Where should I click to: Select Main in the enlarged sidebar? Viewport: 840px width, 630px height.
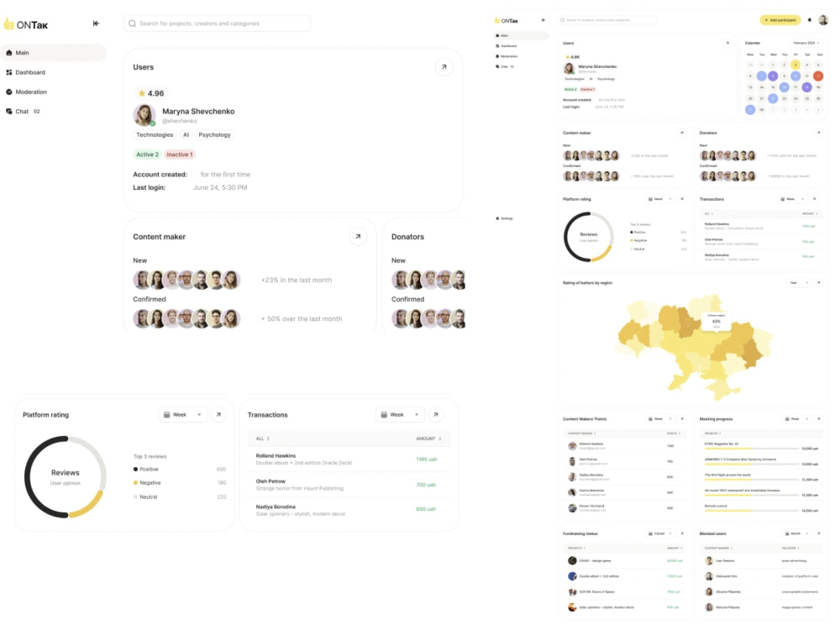point(54,52)
